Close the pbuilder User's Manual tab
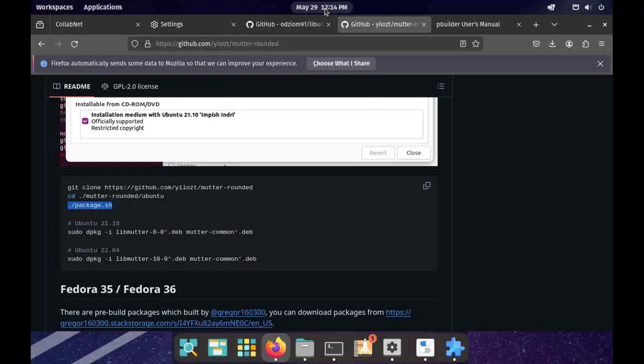Viewport: 644px width, 364px height. 519,25
